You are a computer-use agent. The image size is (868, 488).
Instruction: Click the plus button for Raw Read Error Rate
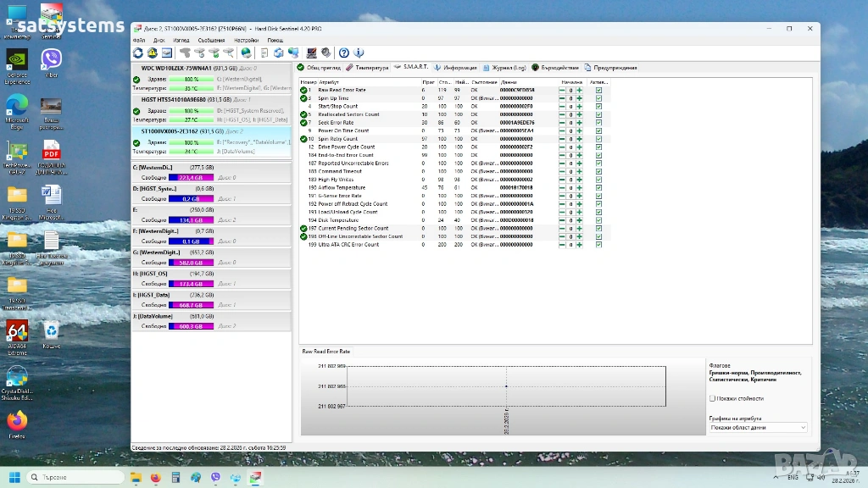[x=580, y=90]
